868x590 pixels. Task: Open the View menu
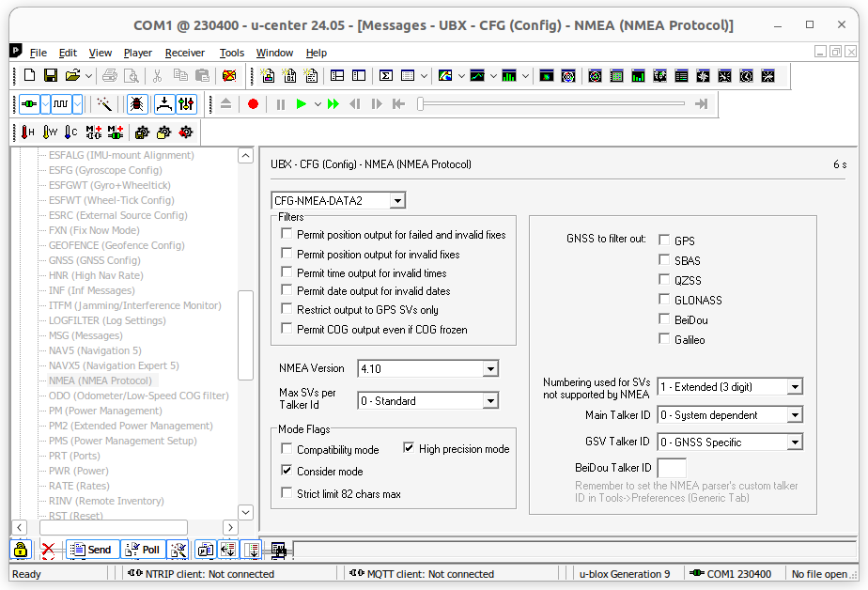coord(101,53)
